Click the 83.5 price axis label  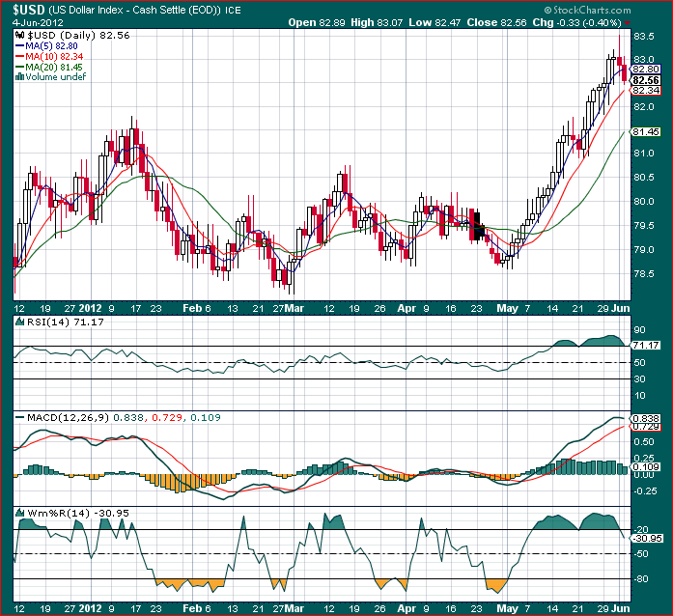coord(643,37)
